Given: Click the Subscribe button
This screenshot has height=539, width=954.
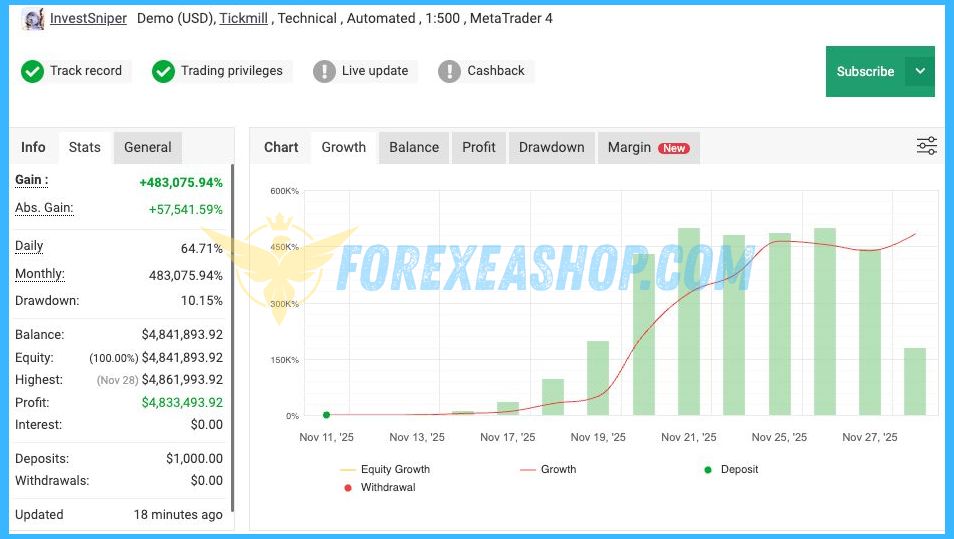Looking at the screenshot, I should (865, 71).
